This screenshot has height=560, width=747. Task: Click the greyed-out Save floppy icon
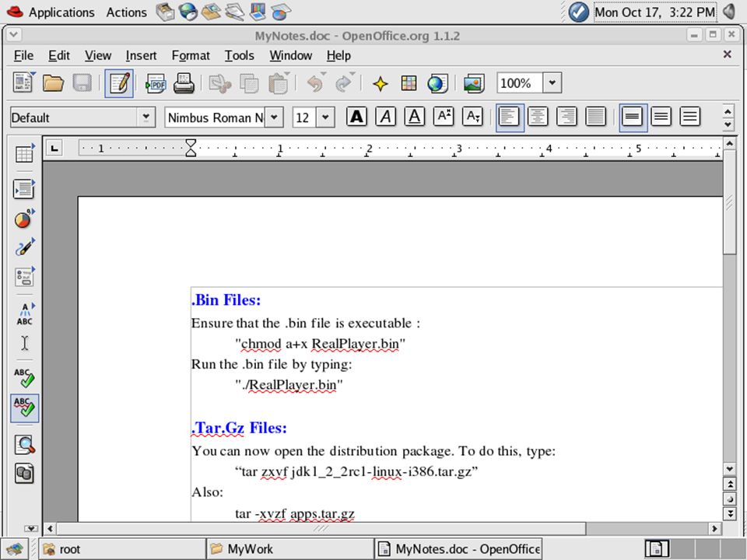click(82, 83)
